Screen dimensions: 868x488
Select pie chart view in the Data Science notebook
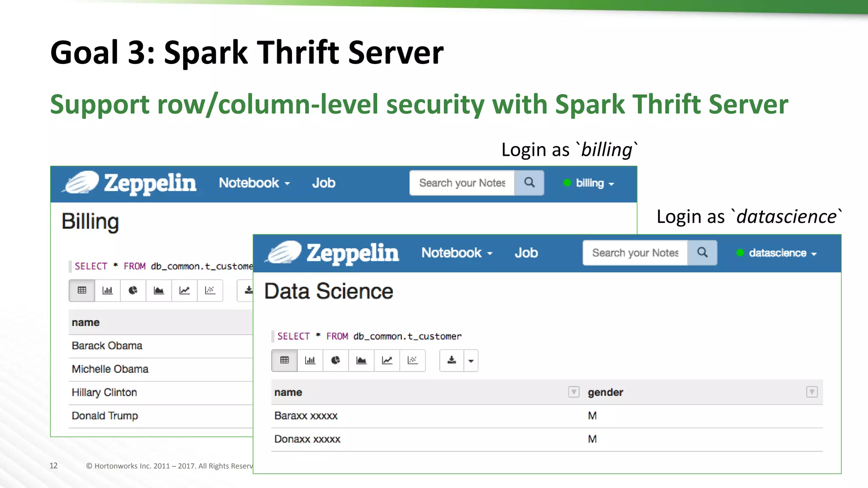[x=336, y=360]
